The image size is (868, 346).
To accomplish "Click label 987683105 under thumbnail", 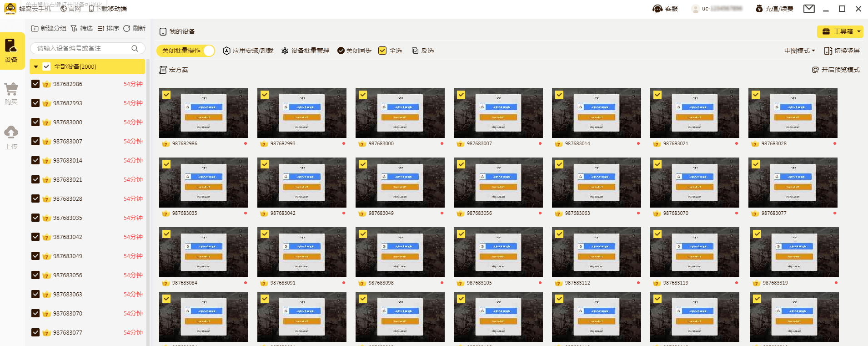I will click(479, 283).
